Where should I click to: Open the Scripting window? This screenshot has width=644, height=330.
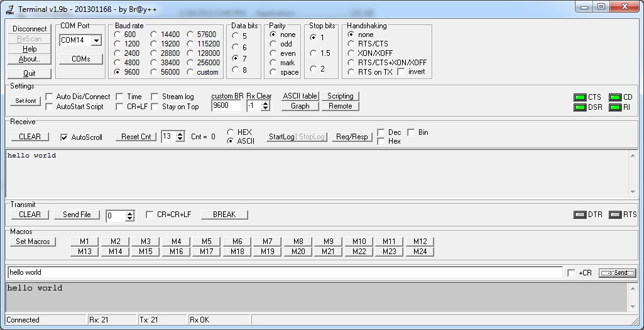(x=341, y=96)
